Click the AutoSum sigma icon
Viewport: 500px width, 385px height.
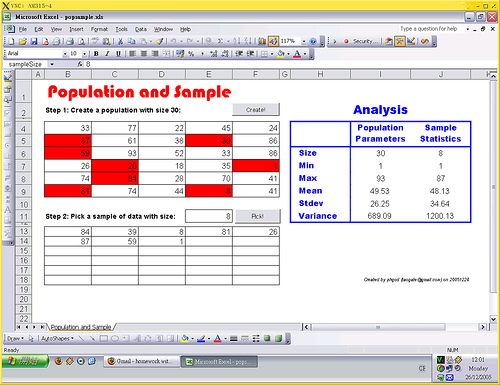pos(220,41)
